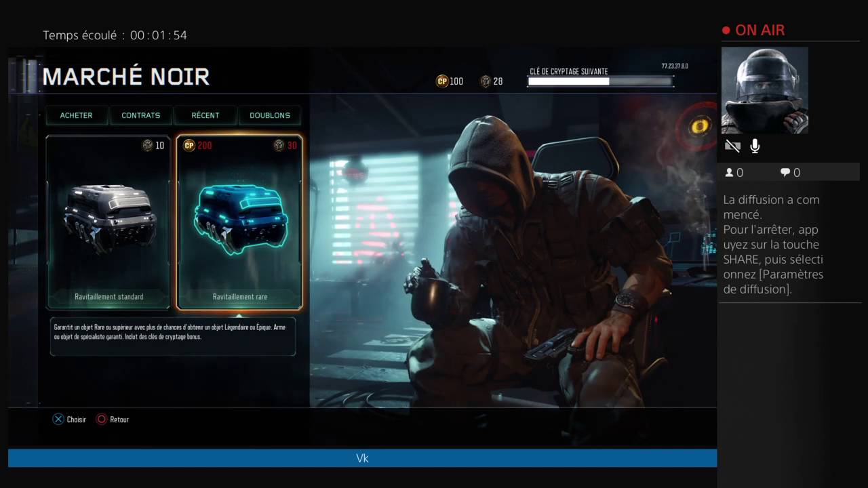Click the COD Points coin icon showing 100
The width and height of the screenshot is (868, 488).
coord(442,81)
